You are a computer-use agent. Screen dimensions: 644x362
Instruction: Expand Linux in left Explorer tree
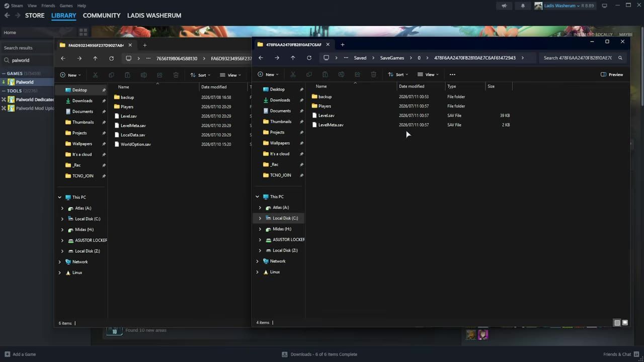coord(59,273)
